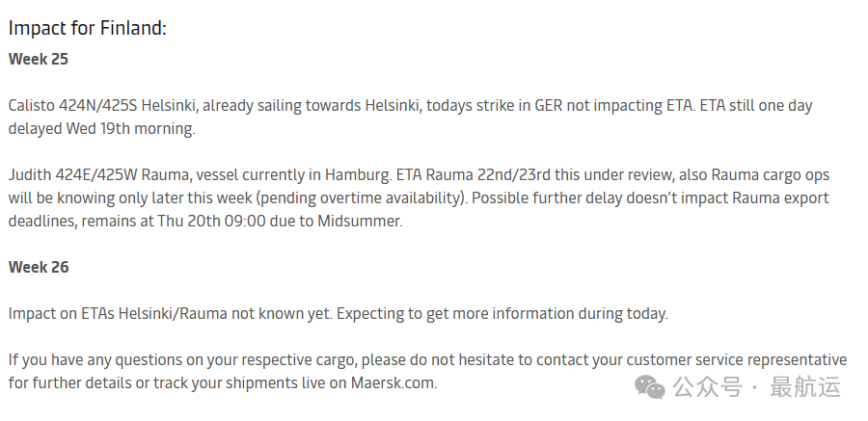Click the ETA Rauma 22nd/23rd text
The width and height of the screenshot is (868, 421).
474,174
